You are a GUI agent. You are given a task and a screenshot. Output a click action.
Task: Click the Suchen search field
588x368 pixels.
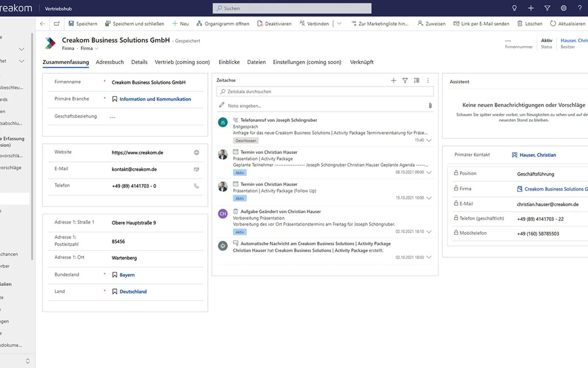pos(292,8)
